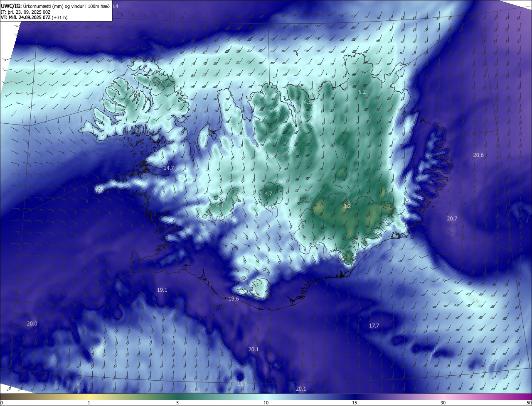The width and height of the screenshot is (532, 406).
Task: Click legend tick label 1
Action: (x=89, y=403)
